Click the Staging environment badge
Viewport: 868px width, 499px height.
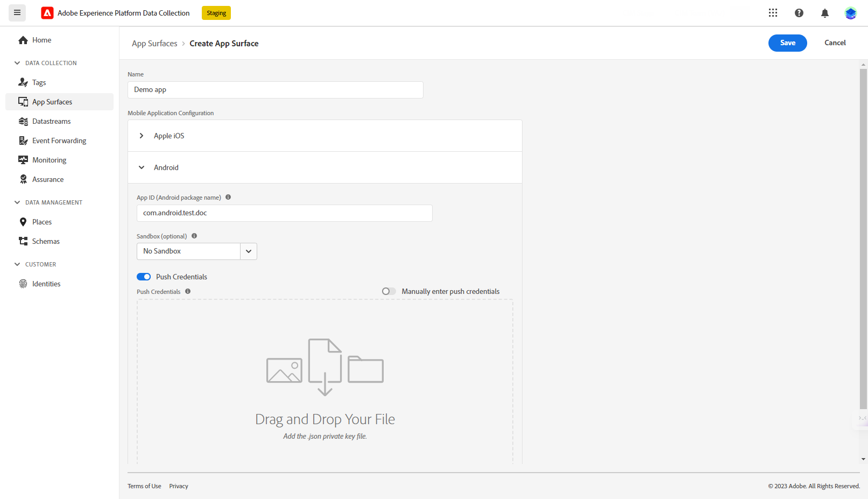click(x=216, y=13)
